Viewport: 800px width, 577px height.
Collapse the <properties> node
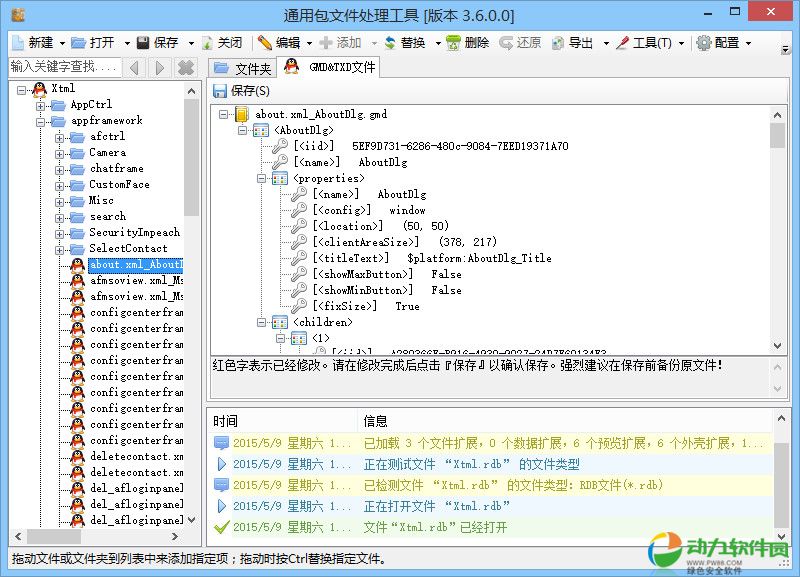(261, 178)
